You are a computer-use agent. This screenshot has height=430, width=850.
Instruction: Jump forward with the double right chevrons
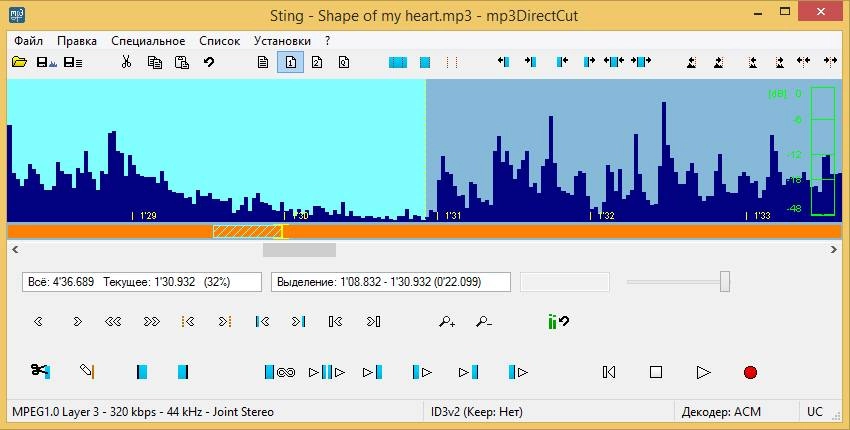pos(152,322)
